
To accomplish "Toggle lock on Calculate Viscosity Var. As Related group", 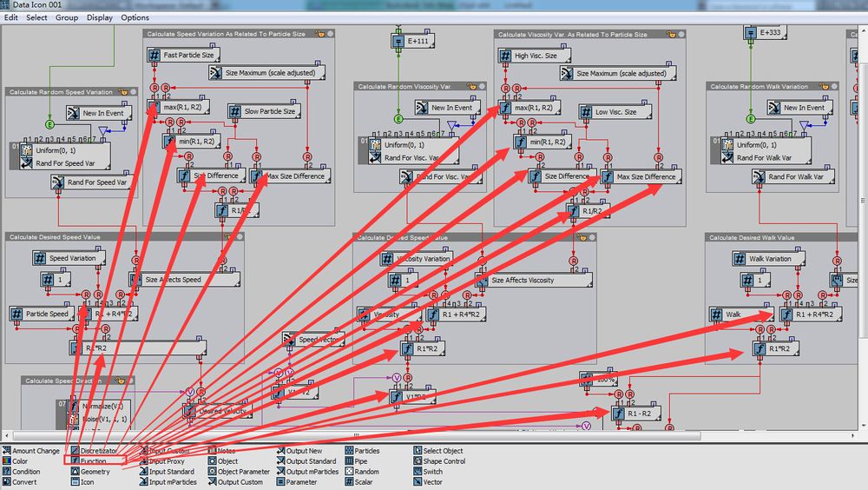I will pyautogui.click(x=670, y=35).
